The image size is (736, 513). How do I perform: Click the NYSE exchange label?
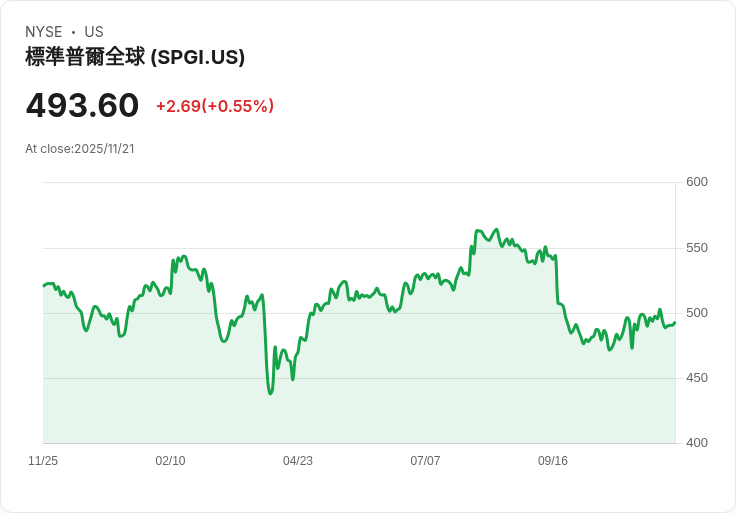pos(45,32)
